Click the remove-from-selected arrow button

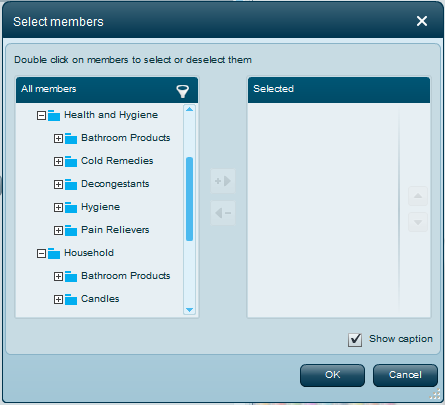coord(223,213)
